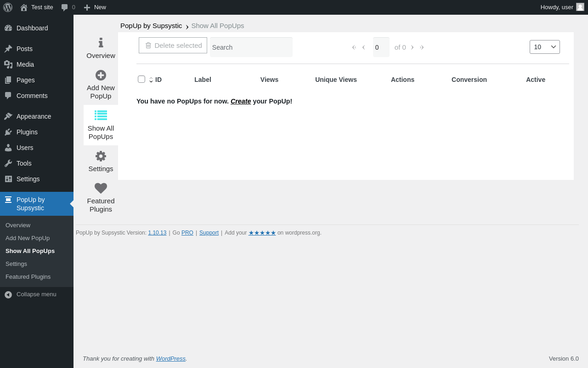This screenshot has width=588, height=368.
Task: Click the Add New PopUp plus icon
Action: coord(101,75)
